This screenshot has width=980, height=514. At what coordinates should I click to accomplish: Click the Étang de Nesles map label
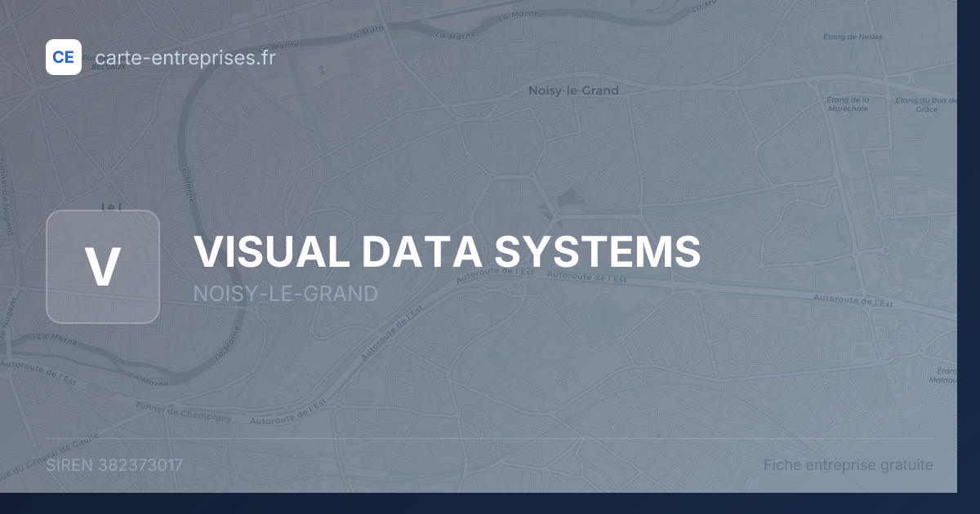853,37
